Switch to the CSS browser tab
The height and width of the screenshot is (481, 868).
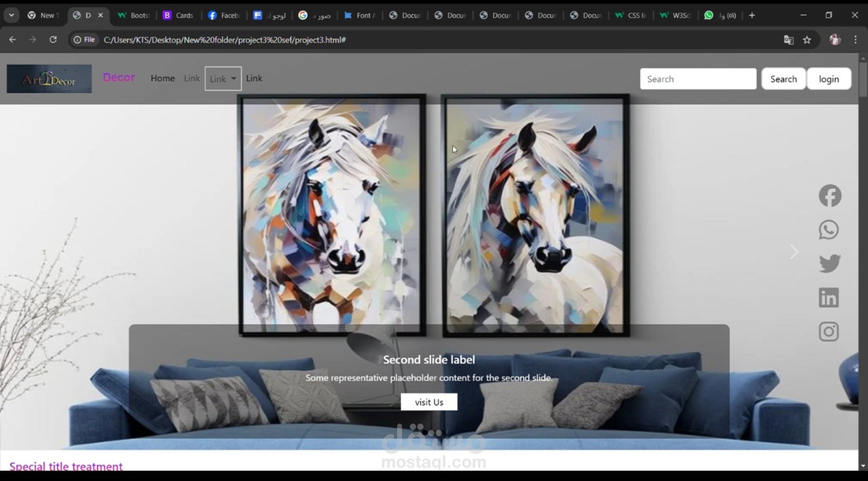(x=630, y=15)
